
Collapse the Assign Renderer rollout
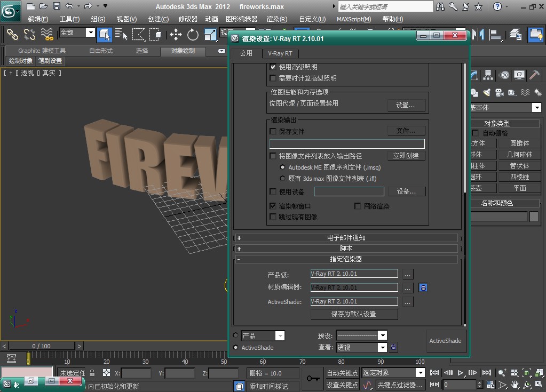click(346, 259)
